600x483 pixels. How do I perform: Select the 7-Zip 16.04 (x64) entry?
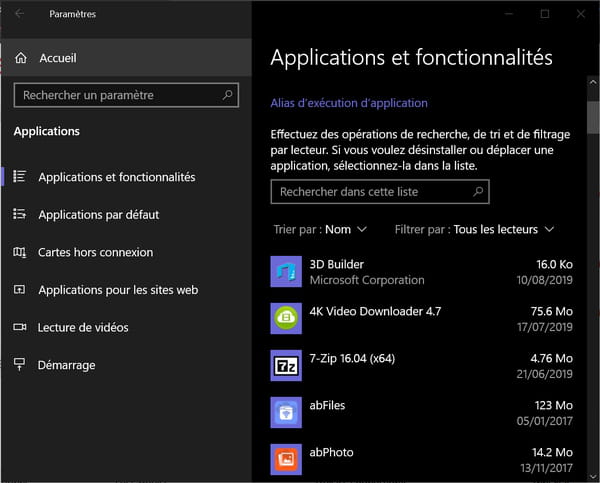coord(352,358)
